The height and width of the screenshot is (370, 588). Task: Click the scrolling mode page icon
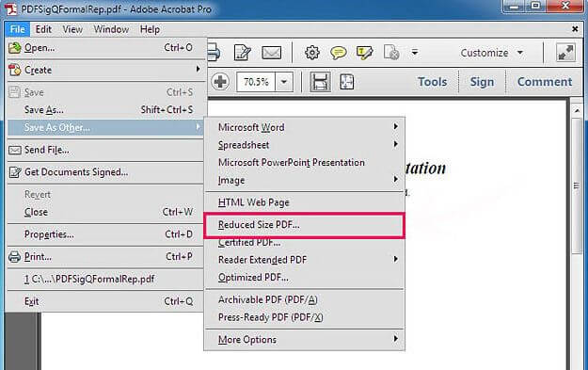point(320,81)
